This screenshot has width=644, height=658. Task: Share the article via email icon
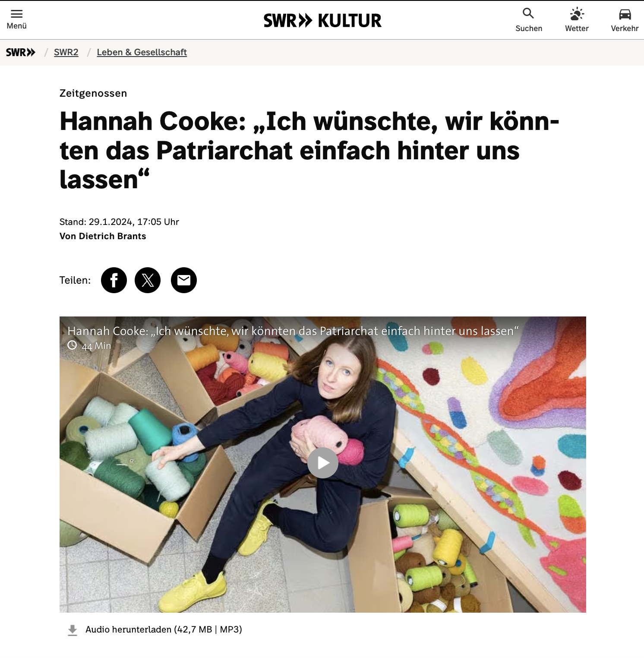pos(184,280)
